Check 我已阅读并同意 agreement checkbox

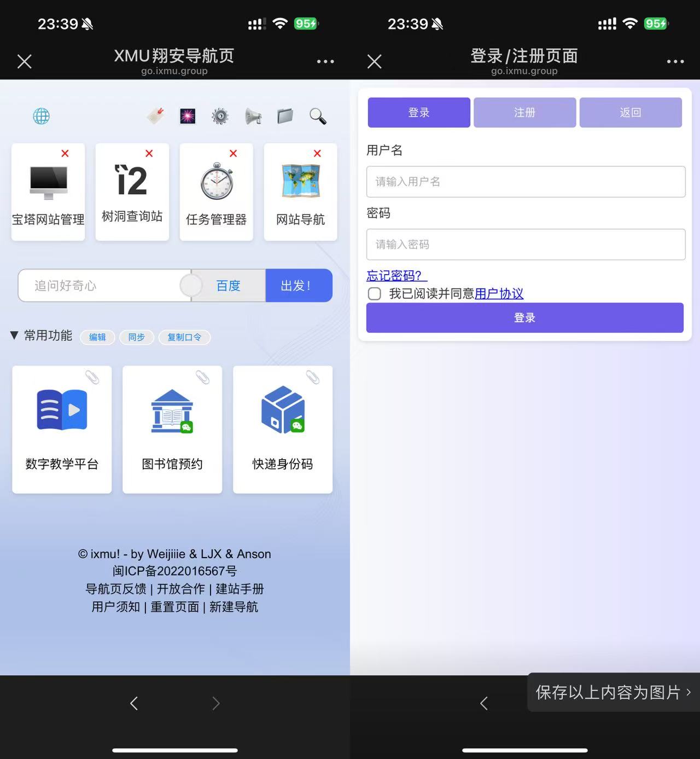coord(374,294)
